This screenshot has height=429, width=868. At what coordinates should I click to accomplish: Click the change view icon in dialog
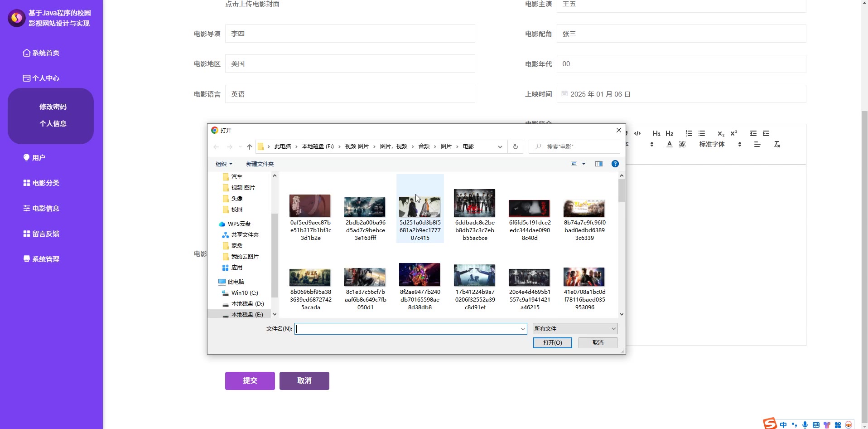(574, 164)
